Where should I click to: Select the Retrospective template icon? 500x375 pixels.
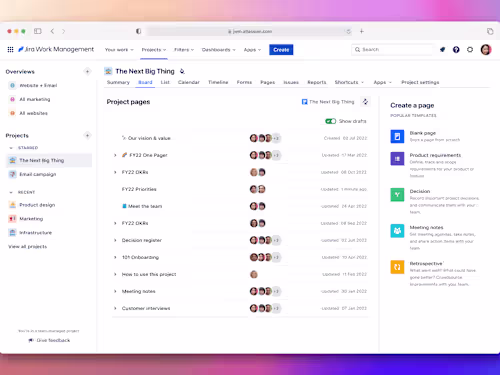click(397, 267)
